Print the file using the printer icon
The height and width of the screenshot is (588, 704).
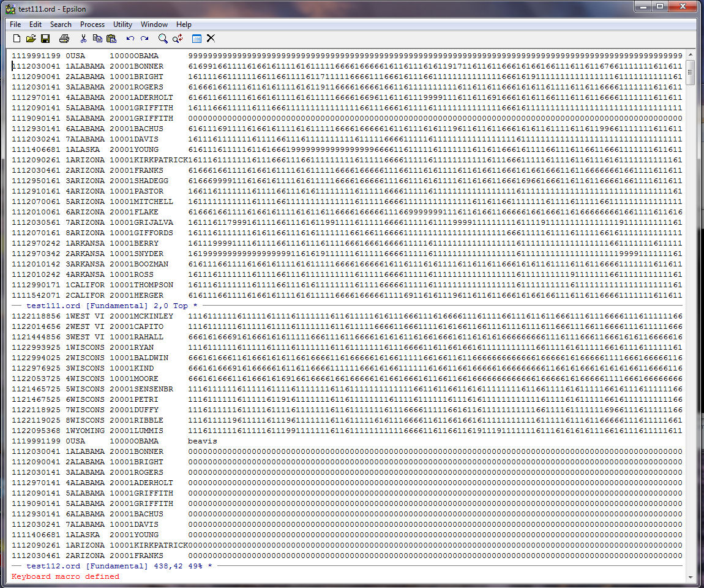click(x=64, y=39)
